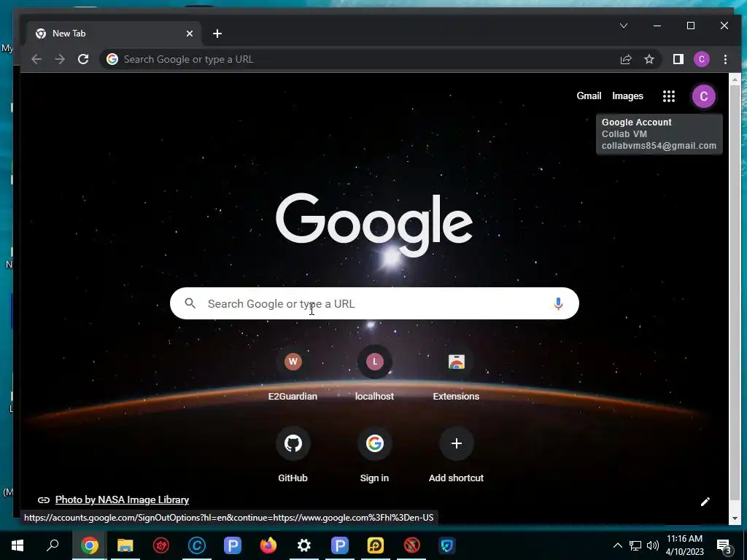The image size is (747, 560).
Task: Focus the Google search box
Action: [x=374, y=303]
